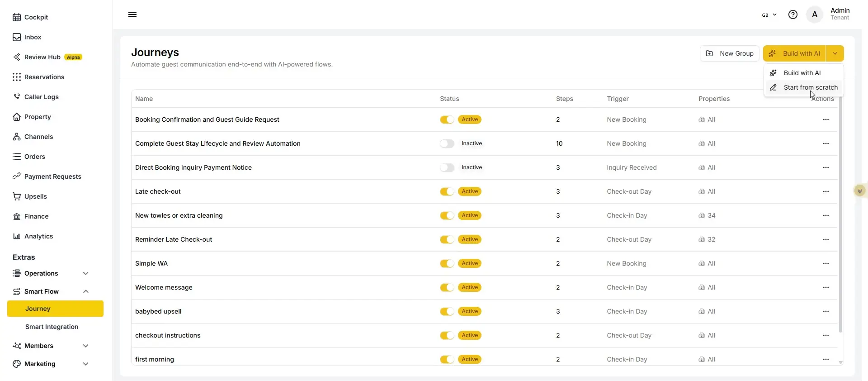
Task: Open Caller Logs phone icon
Action: 17,97
